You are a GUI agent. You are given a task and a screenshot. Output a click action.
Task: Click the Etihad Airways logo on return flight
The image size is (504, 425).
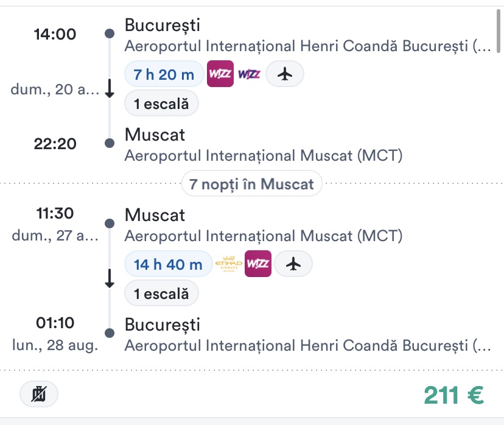coord(229,264)
